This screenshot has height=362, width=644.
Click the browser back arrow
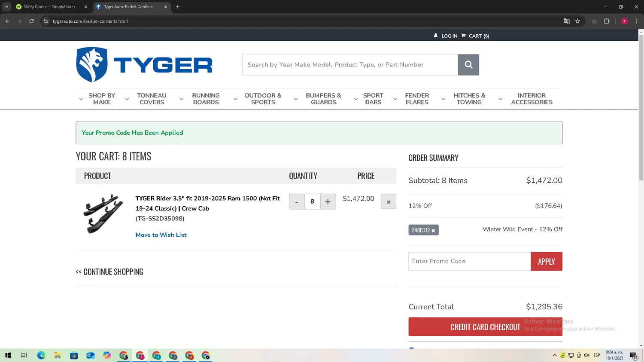(7, 21)
